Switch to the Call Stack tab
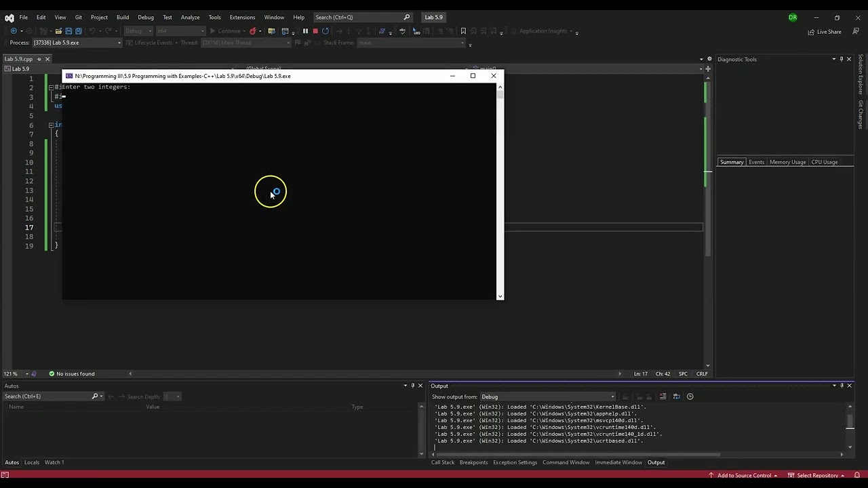 coord(443,462)
